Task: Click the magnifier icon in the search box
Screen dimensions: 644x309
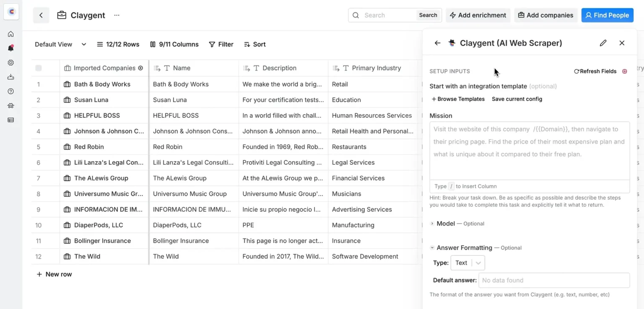Action: click(356, 15)
